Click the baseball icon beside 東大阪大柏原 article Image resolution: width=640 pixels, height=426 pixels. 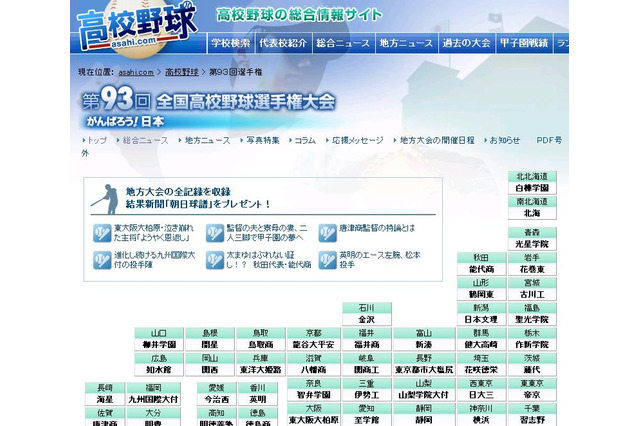(x=102, y=233)
